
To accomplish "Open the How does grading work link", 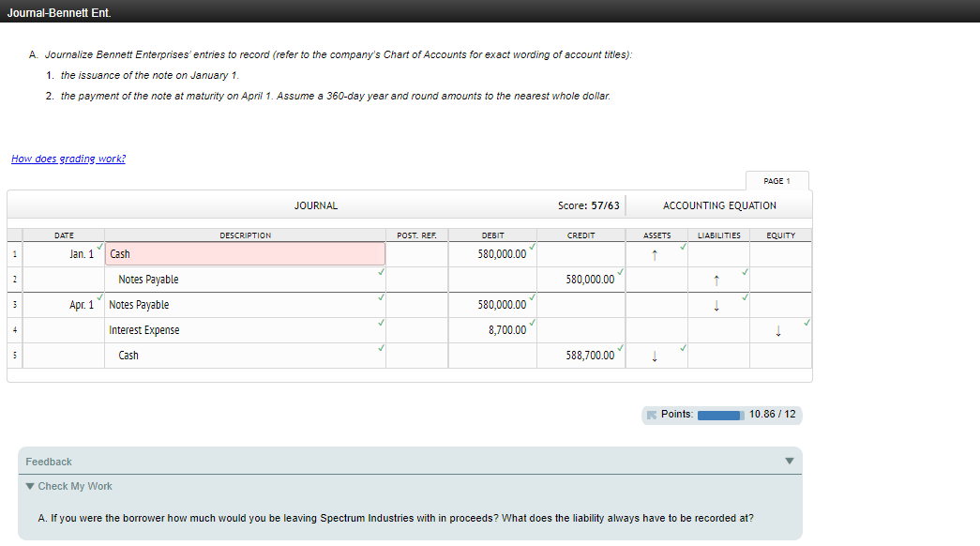I will pyautogui.click(x=68, y=159).
